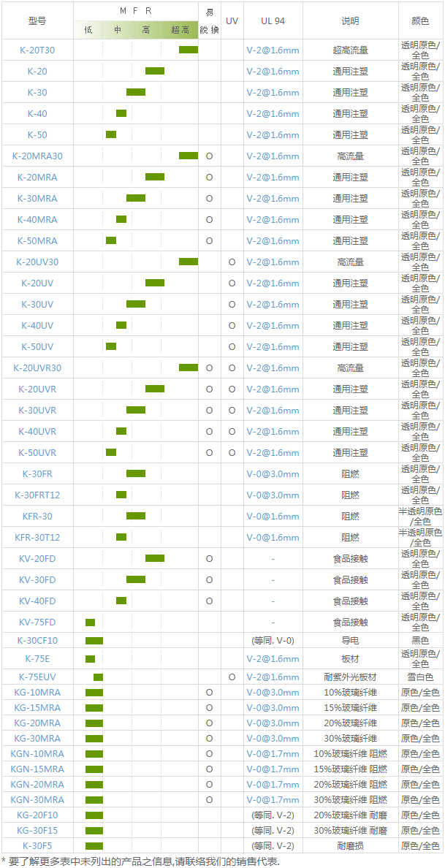The image size is (445, 868).
Task: Click the green MFR bar in K-40 row
Action: (121, 113)
